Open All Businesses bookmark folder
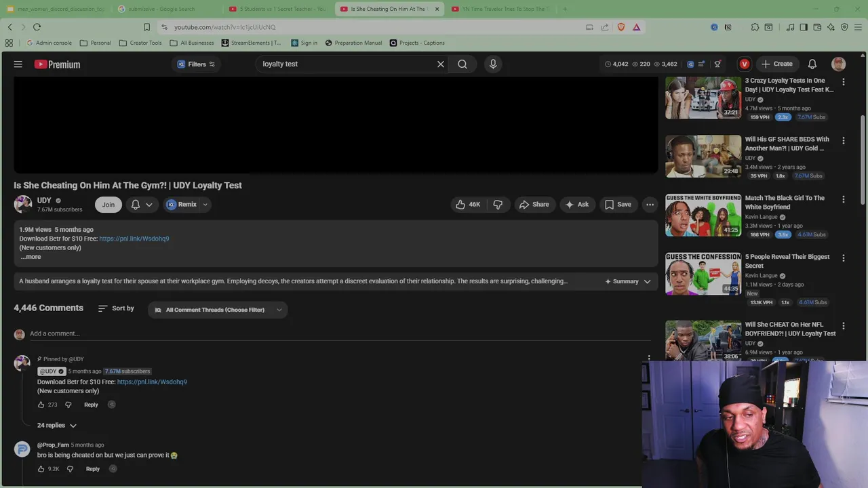Image resolution: width=868 pixels, height=488 pixels. 192,43
